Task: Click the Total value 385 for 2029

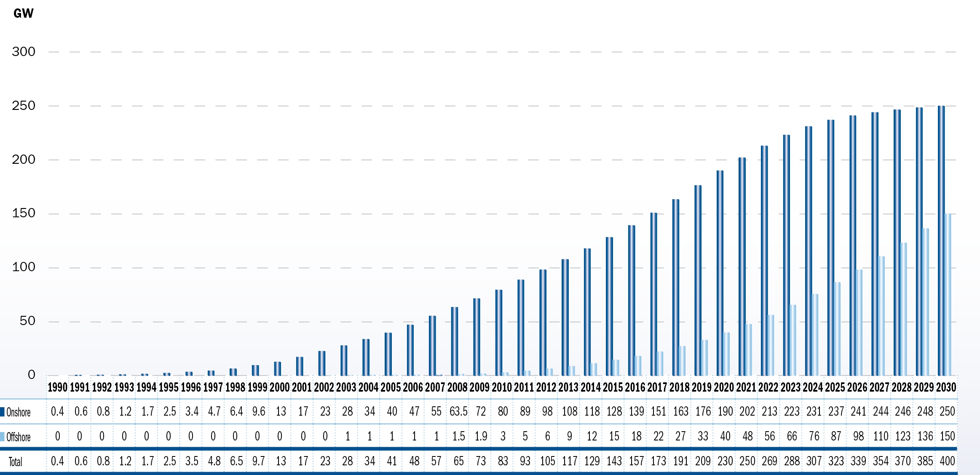Action: pos(925,461)
